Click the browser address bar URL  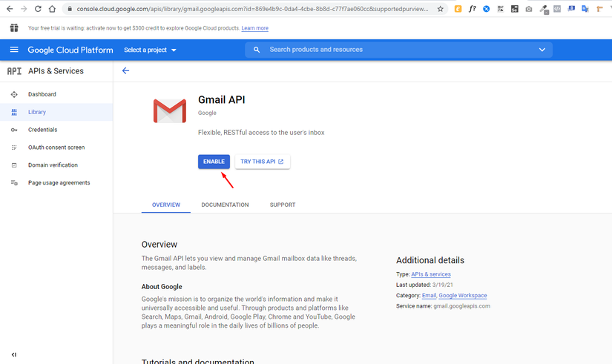(252, 9)
